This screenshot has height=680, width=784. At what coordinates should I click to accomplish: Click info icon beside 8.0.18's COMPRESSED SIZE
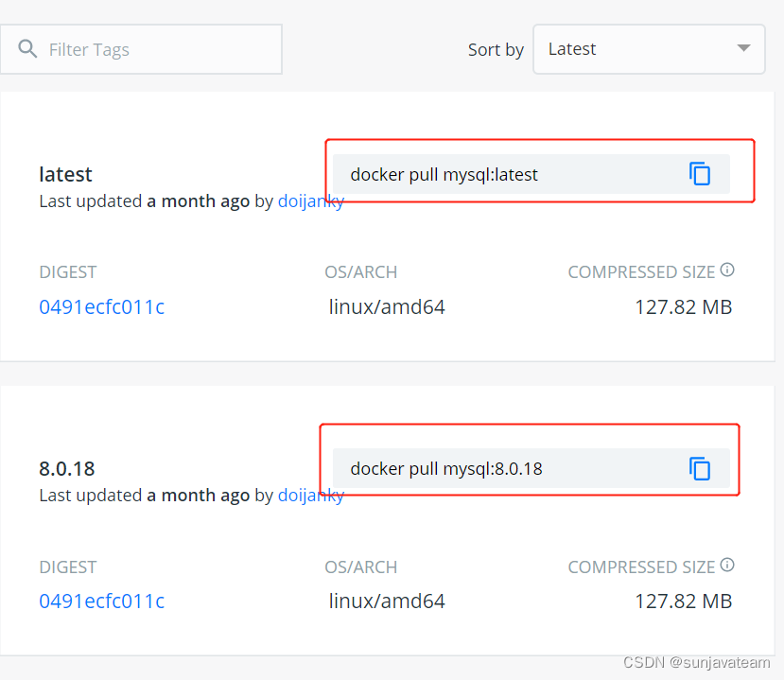727,565
